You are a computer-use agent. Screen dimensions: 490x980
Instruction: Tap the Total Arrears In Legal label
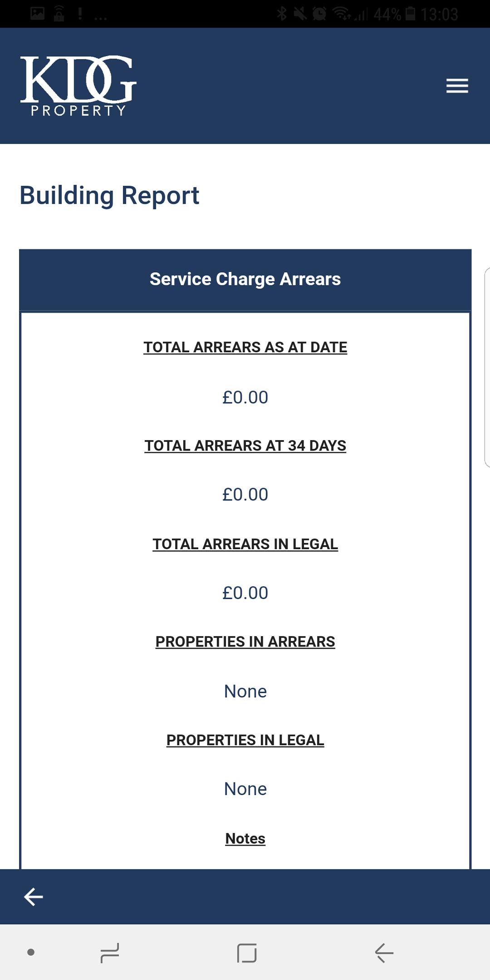pos(245,544)
